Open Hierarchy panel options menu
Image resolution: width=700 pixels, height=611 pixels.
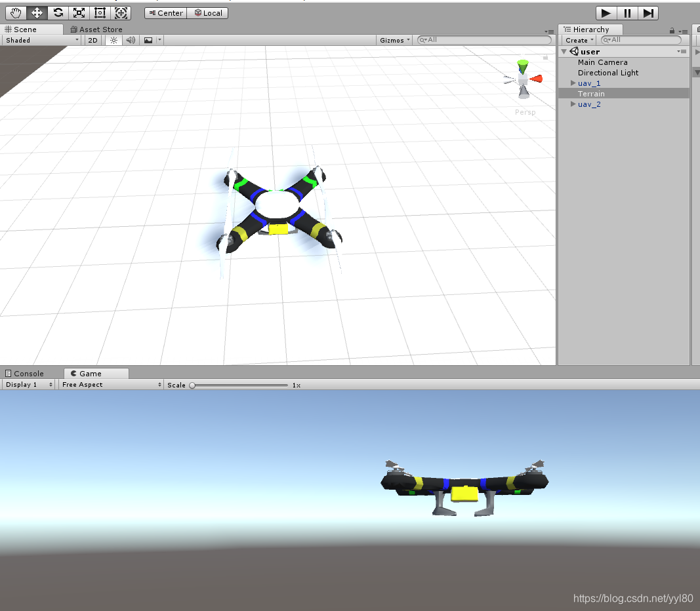point(683,31)
